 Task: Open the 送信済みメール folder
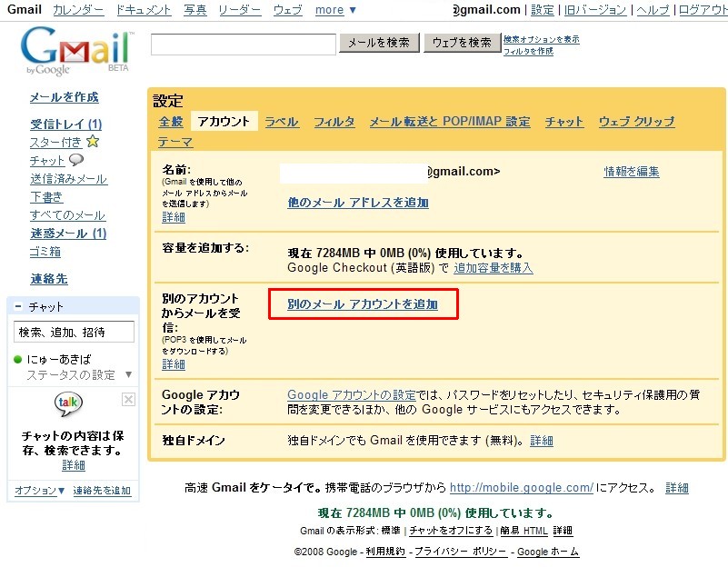(69, 179)
